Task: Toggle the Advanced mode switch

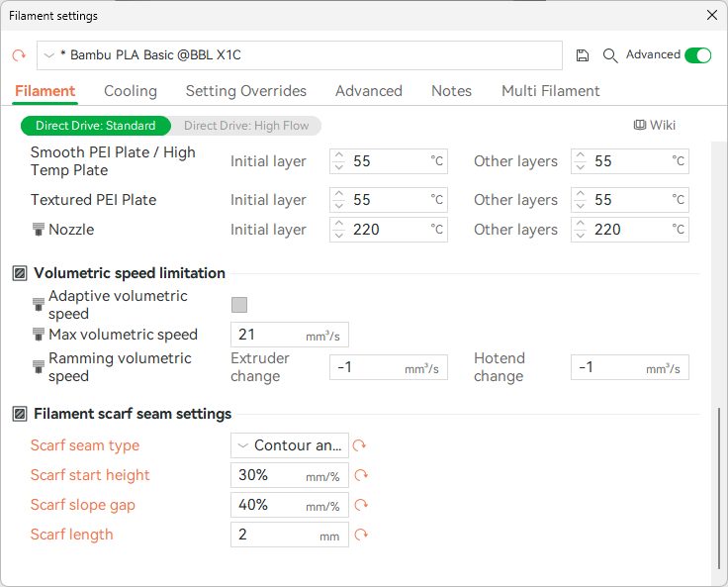Action: [697, 55]
